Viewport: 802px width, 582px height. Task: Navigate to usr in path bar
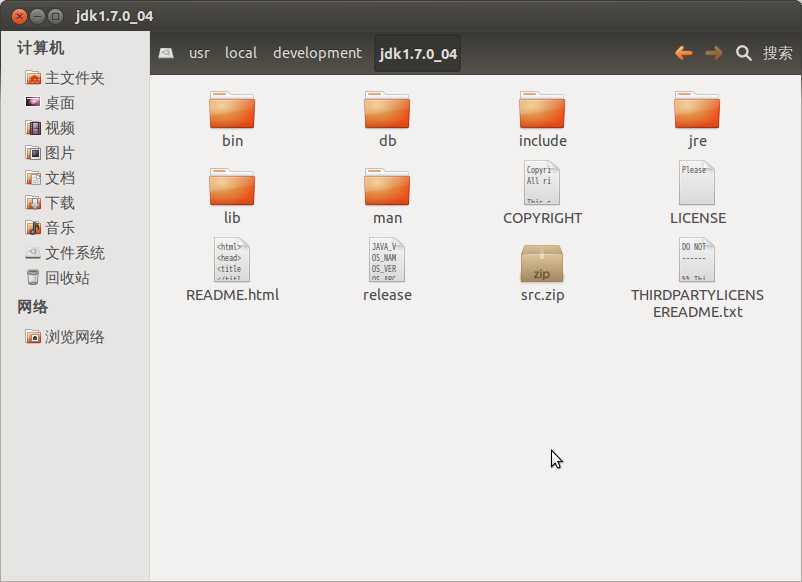coord(199,53)
